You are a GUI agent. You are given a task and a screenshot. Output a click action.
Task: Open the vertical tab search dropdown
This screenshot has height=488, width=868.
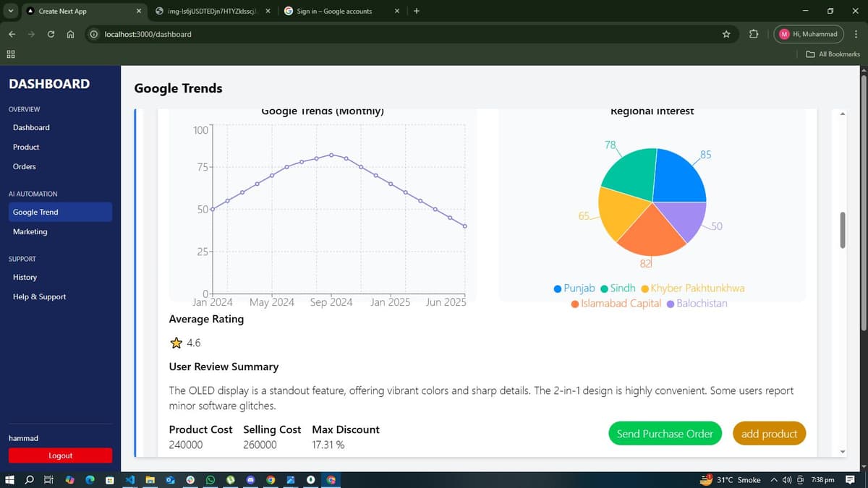click(10, 11)
